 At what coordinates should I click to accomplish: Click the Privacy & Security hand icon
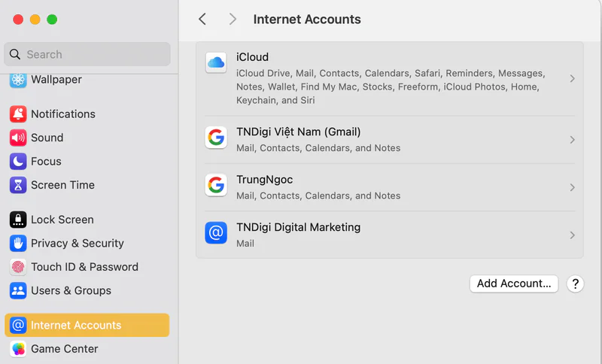[18, 243]
